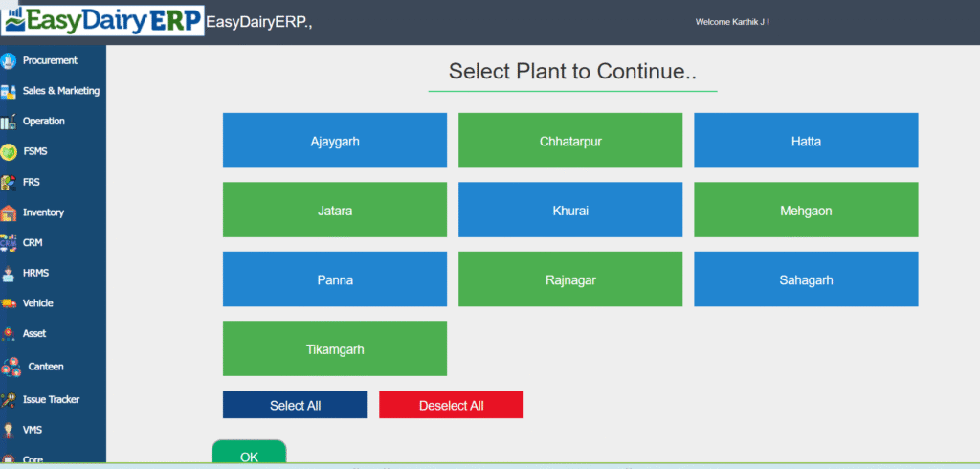Select the FSMS sidebar icon
This screenshot has width=980, height=469.
click(x=9, y=151)
